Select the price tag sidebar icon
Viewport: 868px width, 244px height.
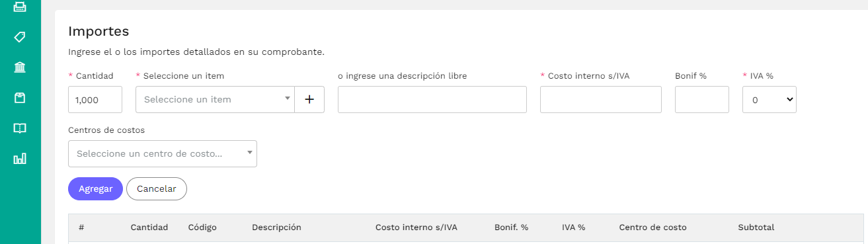click(20, 37)
